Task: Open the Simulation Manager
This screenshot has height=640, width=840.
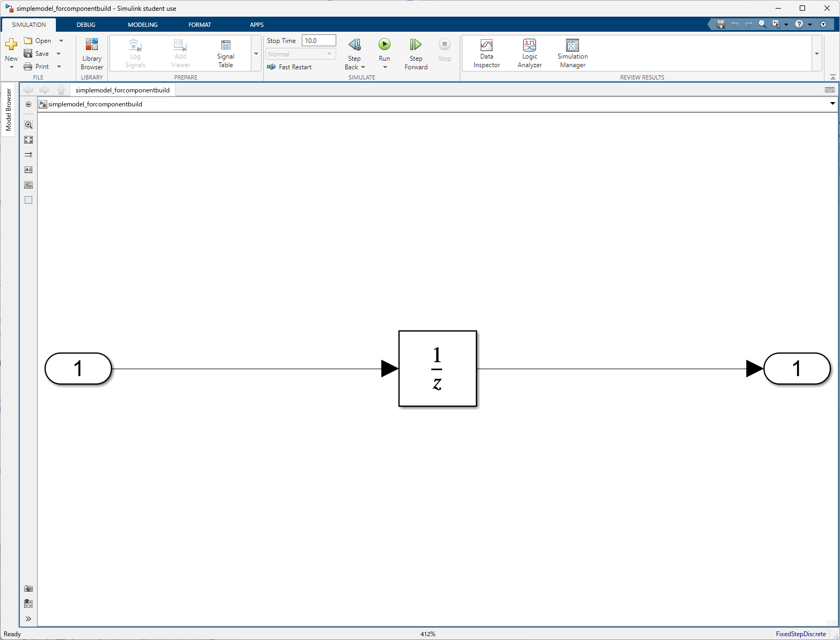Action: pyautogui.click(x=573, y=54)
